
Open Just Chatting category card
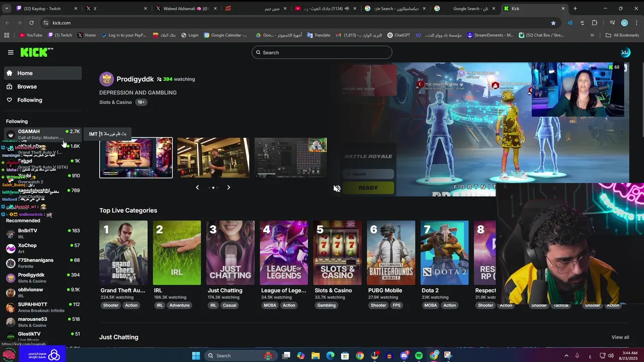click(230, 253)
